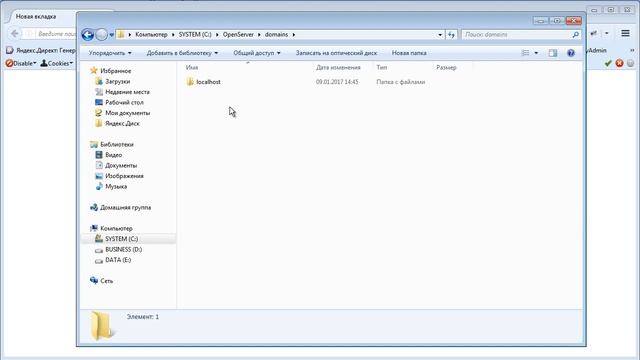Expand the address bar history dropdown
Screen dimensions: 640x360
click(x=440, y=35)
